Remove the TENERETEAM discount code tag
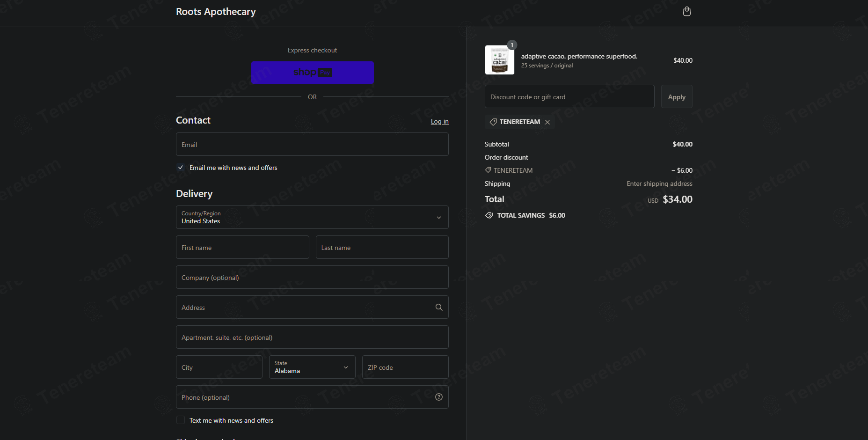The image size is (868, 440). tap(547, 122)
